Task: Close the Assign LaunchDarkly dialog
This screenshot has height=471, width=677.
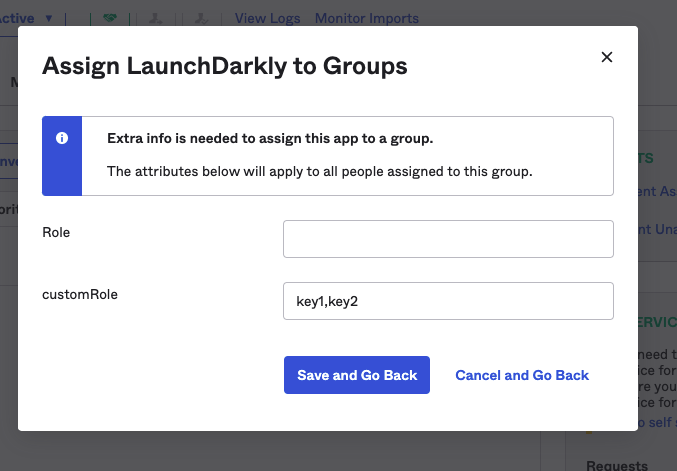Action: (x=606, y=57)
